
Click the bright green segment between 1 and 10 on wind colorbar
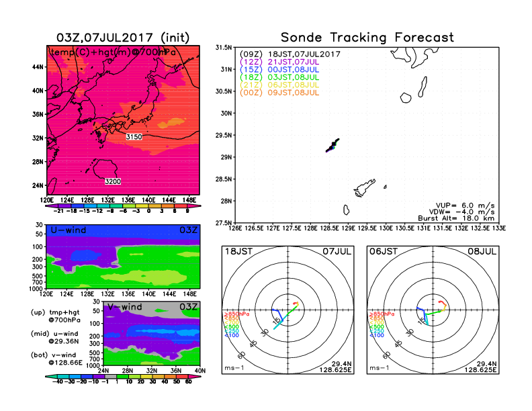click(123, 376)
